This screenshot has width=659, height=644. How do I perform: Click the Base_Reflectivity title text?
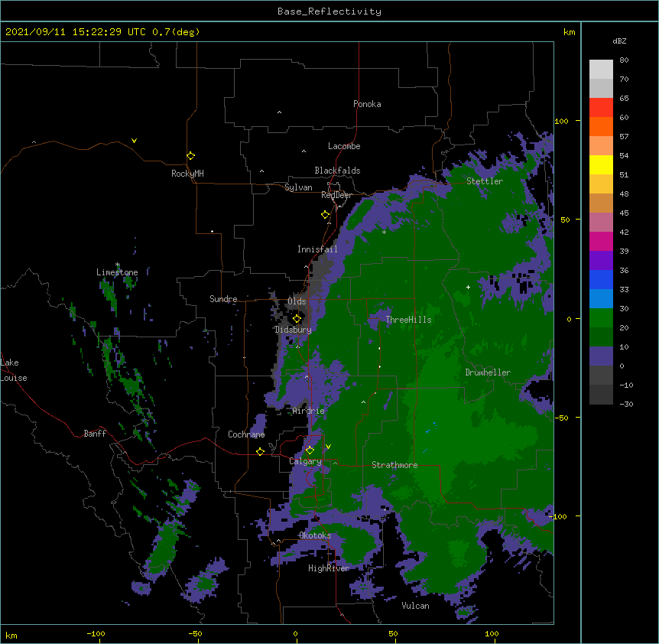[329, 11]
